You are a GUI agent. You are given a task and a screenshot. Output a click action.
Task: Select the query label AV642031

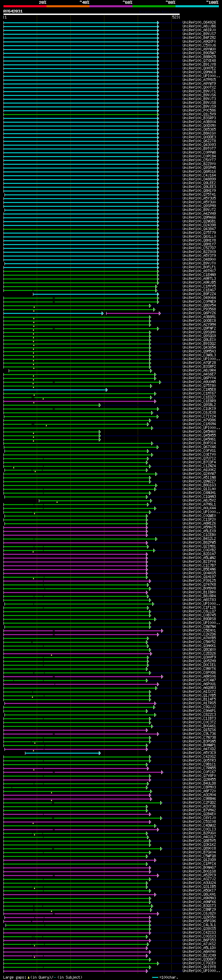click(13, 11)
